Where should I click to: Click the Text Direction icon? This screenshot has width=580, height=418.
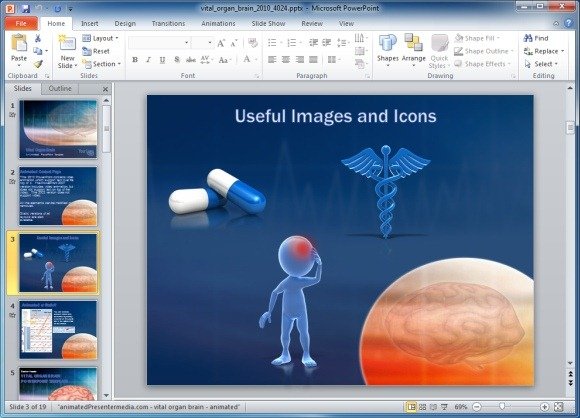(x=361, y=38)
